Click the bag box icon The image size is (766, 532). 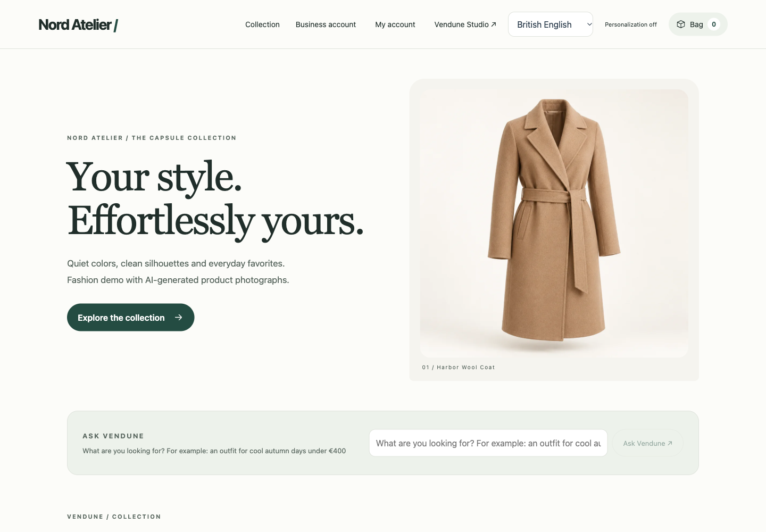[681, 24]
